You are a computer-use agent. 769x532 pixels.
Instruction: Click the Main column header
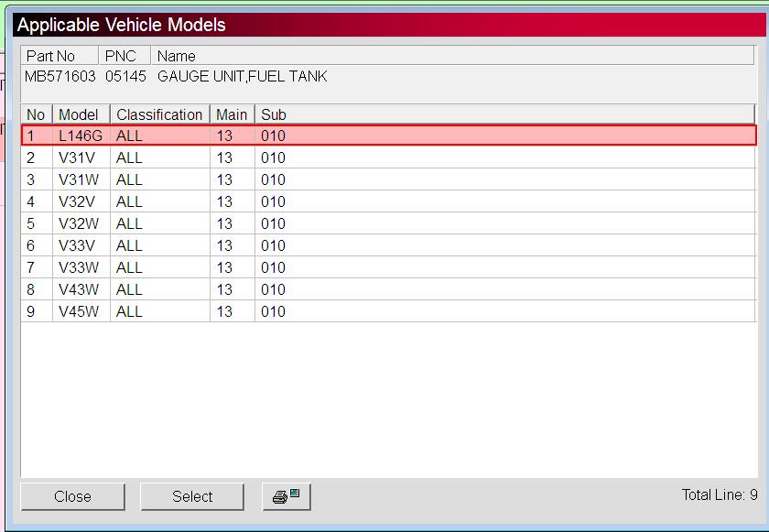[x=232, y=114]
